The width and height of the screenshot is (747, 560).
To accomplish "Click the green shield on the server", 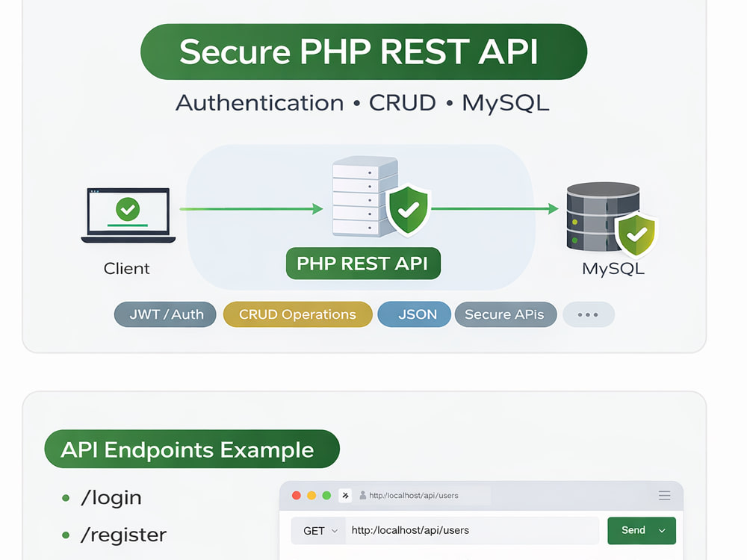I will pyautogui.click(x=408, y=210).
